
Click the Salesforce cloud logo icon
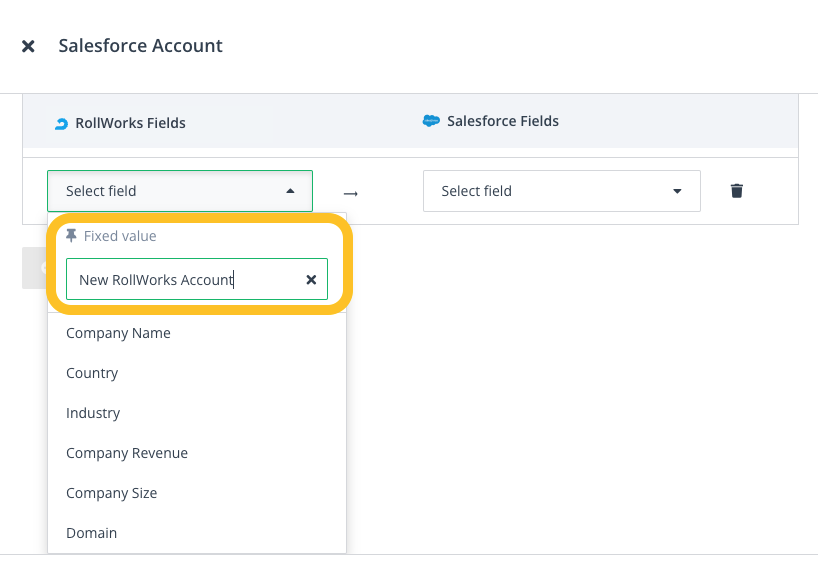pyautogui.click(x=431, y=121)
